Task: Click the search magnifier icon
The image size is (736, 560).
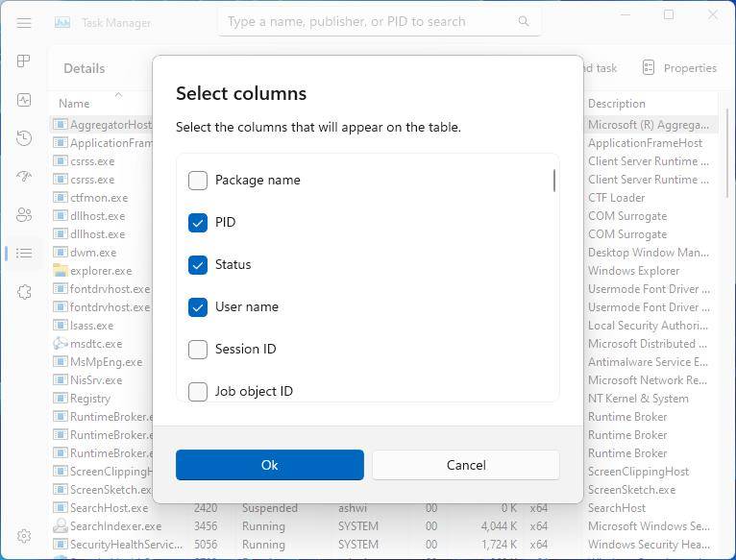Action: pos(524,21)
